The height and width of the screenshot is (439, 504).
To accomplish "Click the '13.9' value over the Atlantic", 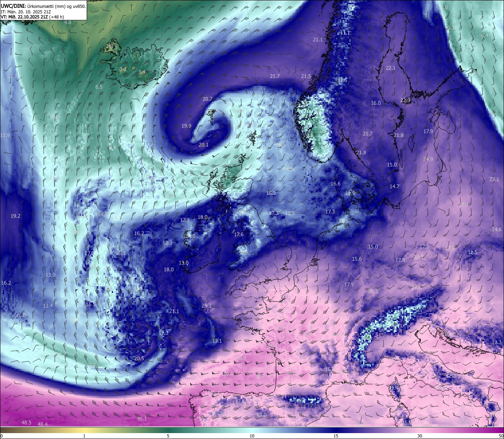I will [50, 275].
